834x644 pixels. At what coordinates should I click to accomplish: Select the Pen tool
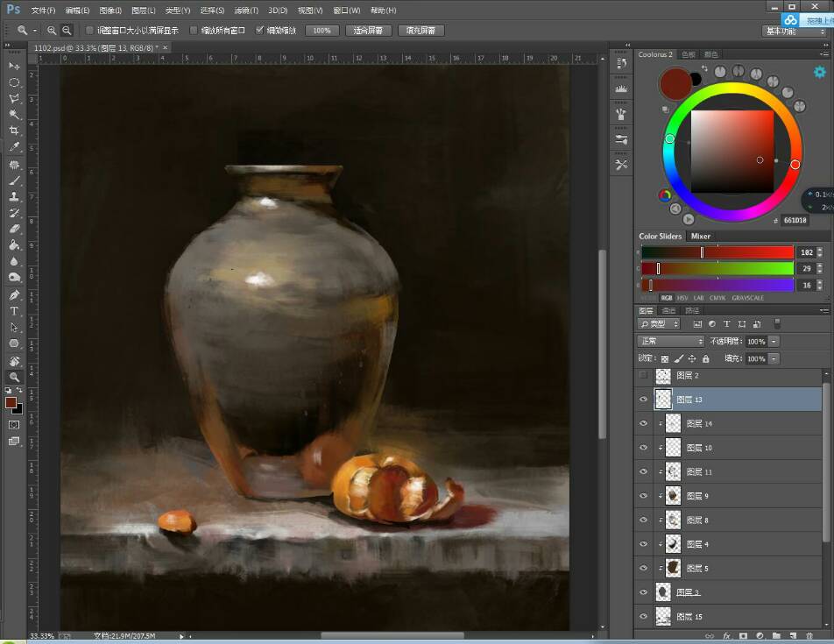pyautogui.click(x=14, y=295)
